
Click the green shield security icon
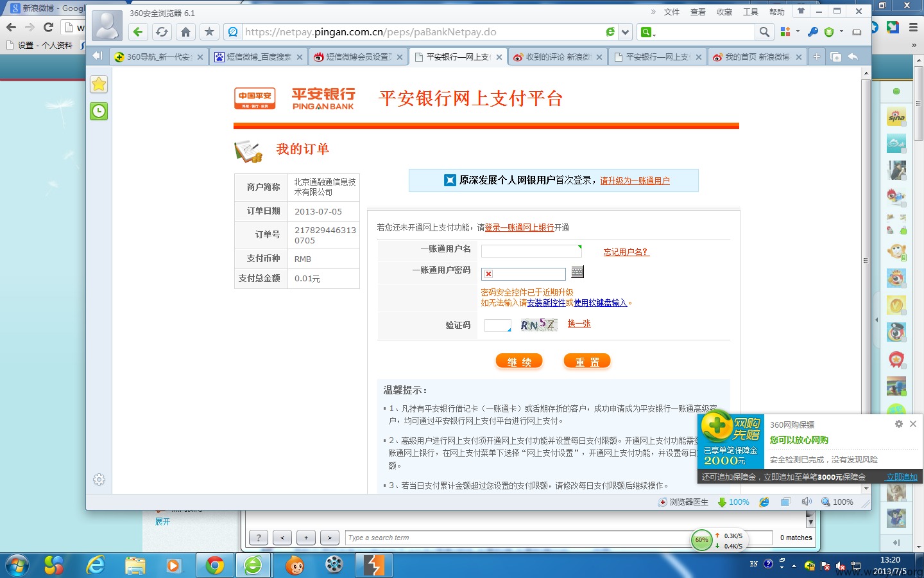tap(829, 32)
